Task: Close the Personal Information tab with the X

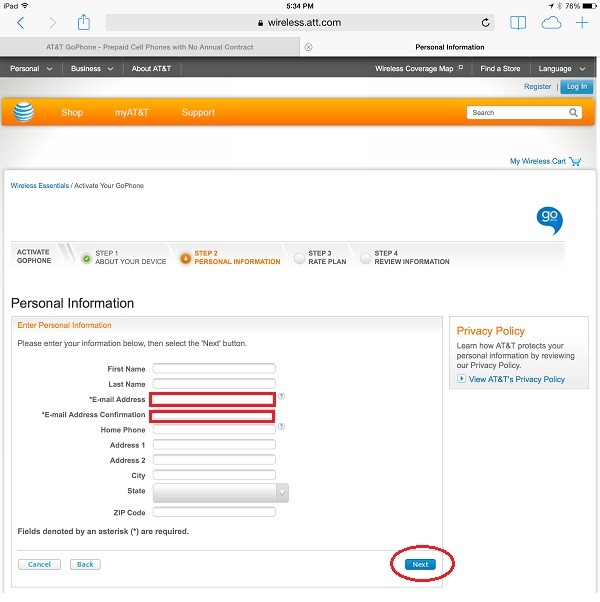Action: pyautogui.click(x=308, y=47)
